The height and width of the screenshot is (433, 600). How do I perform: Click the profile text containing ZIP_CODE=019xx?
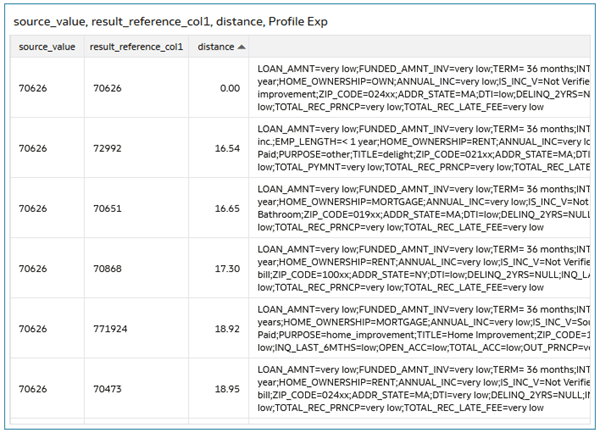pos(424,208)
